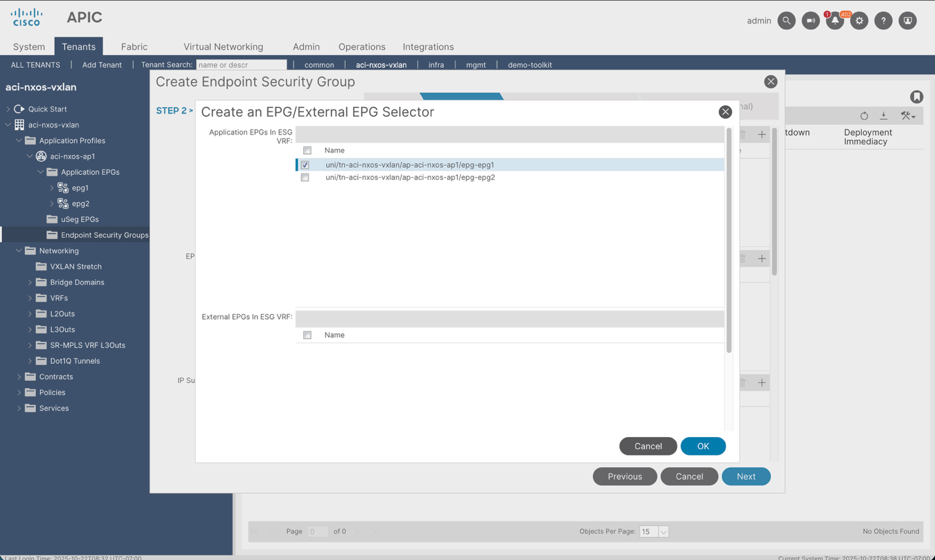
Task: Open the gear settings icon in the header
Action: point(859,20)
